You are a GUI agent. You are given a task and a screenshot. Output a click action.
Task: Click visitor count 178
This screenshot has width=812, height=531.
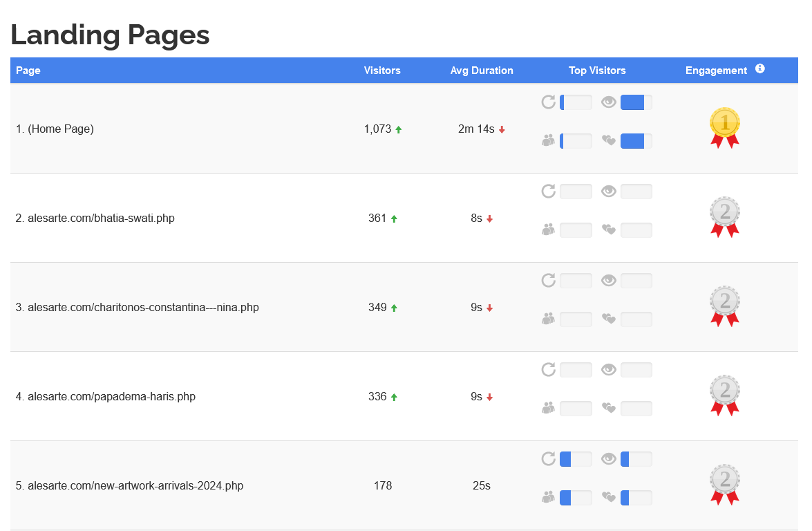pyautogui.click(x=383, y=485)
